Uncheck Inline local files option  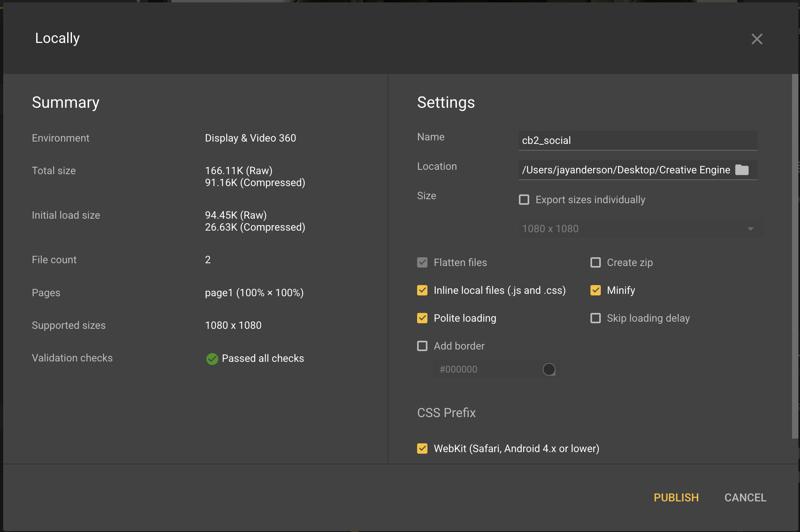[x=422, y=290]
